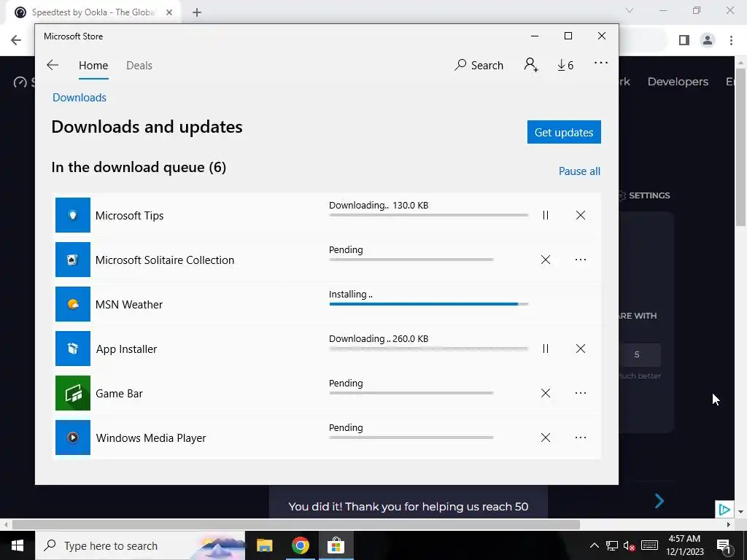Open the Windows Start menu
Viewport: 747px width, 560px height.
(x=18, y=545)
